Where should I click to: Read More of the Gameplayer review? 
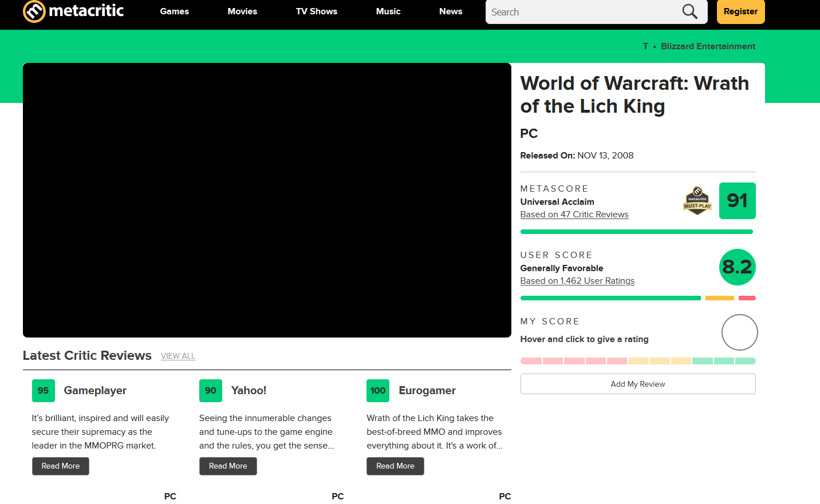coord(61,466)
